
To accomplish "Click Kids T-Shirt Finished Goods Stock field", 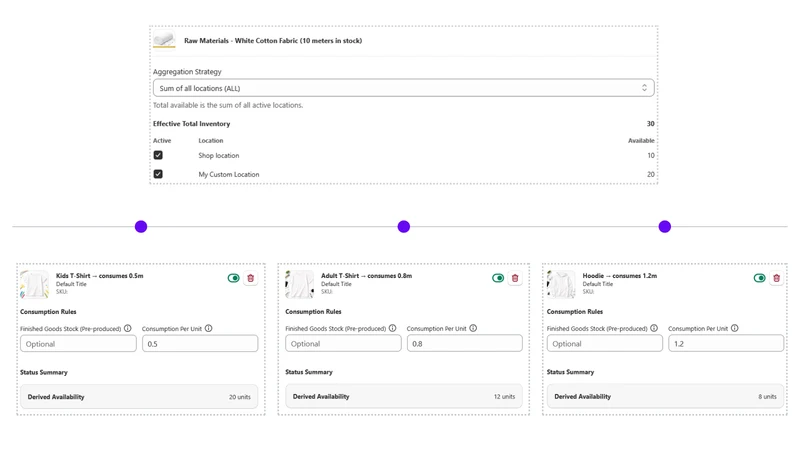I will 78,343.
